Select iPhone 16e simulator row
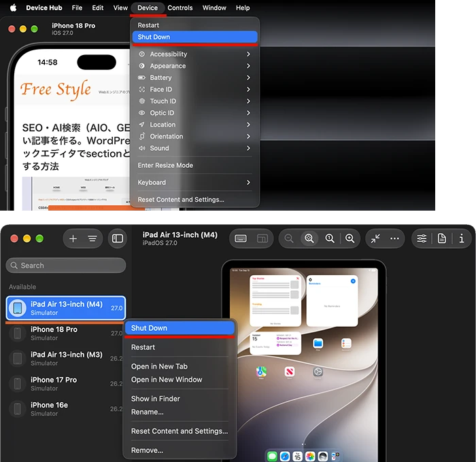The width and height of the screenshot is (476, 462). click(66, 409)
